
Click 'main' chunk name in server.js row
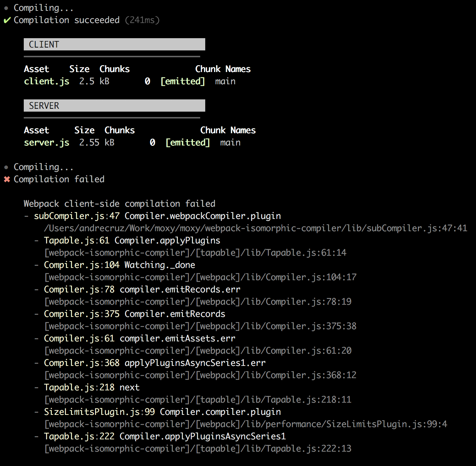pos(230,143)
